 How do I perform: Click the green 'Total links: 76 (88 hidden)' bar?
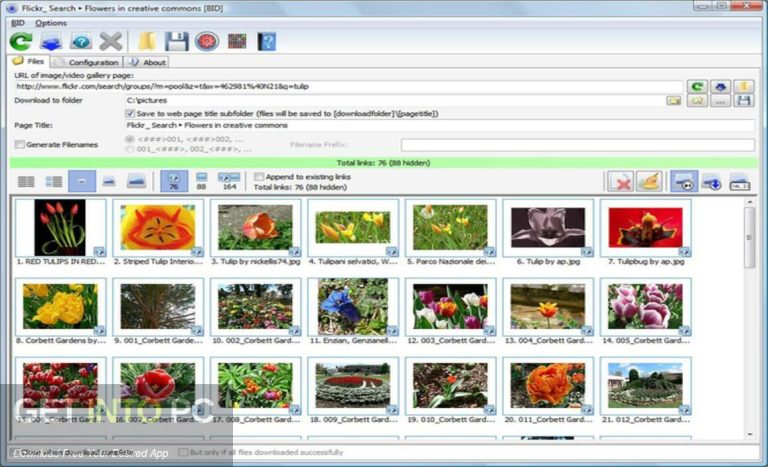click(x=384, y=163)
